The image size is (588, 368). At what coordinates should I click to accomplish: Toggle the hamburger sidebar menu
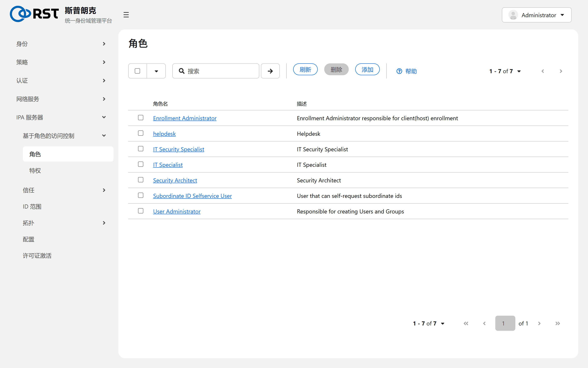(126, 15)
